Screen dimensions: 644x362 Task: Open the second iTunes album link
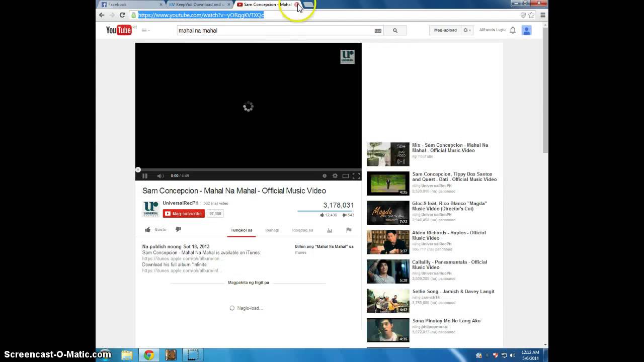pos(181,270)
